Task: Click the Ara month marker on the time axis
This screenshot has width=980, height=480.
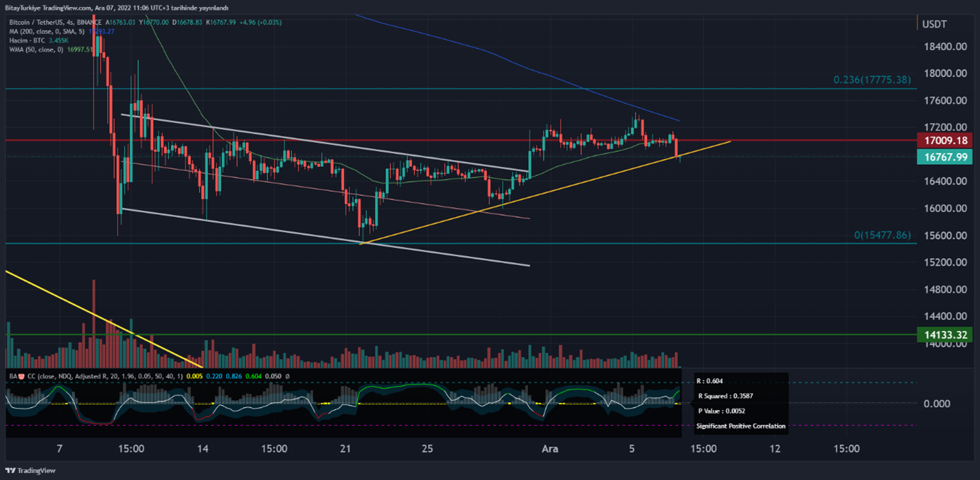Action: click(550, 449)
